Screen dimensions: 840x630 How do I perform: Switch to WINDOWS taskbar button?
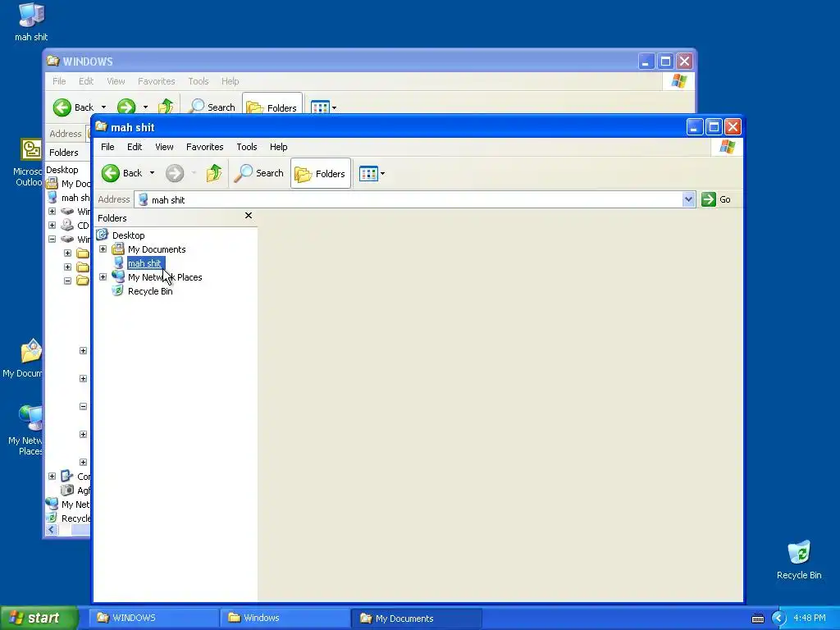pos(154,618)
